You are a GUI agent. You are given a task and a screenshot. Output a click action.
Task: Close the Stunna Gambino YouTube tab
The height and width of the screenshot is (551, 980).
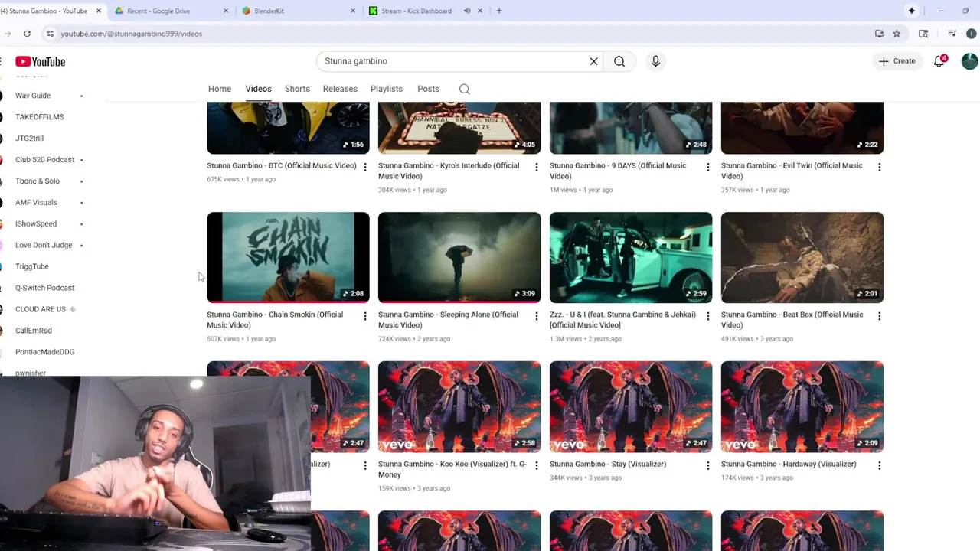pos(98,11)
